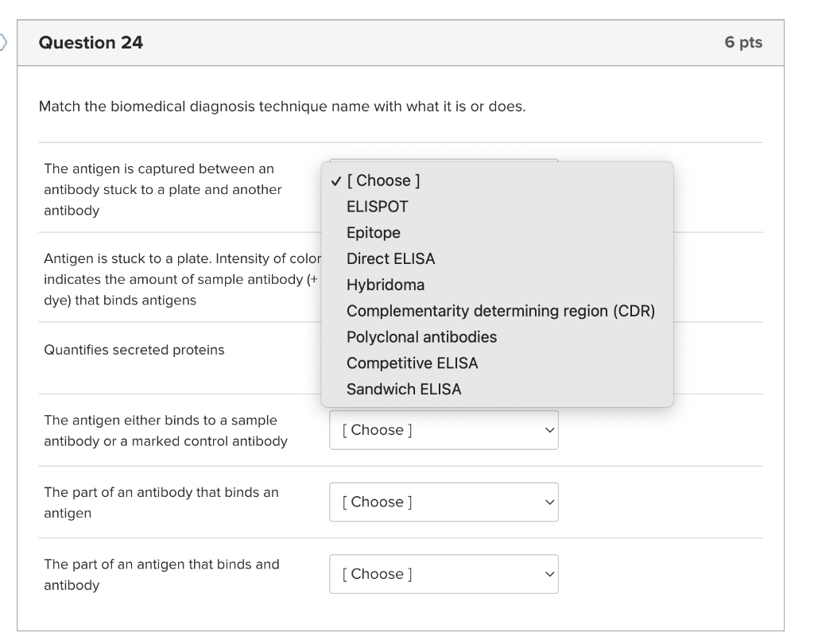Open dropdown for antigen part binding antibody
Viewport: 814px width, 644px height.
tap(444, 573)
